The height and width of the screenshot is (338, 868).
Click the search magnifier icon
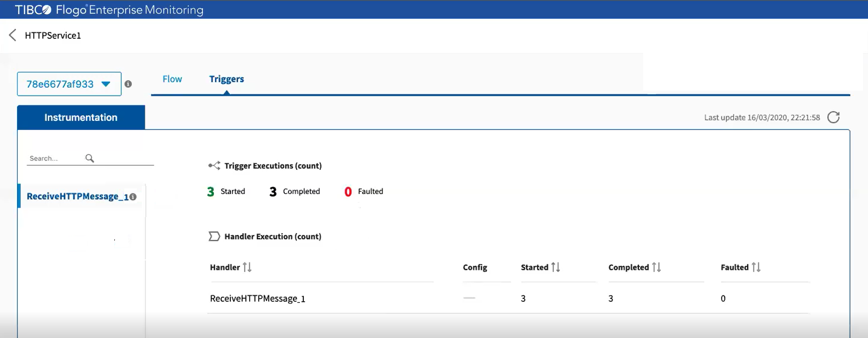(90, 158)
